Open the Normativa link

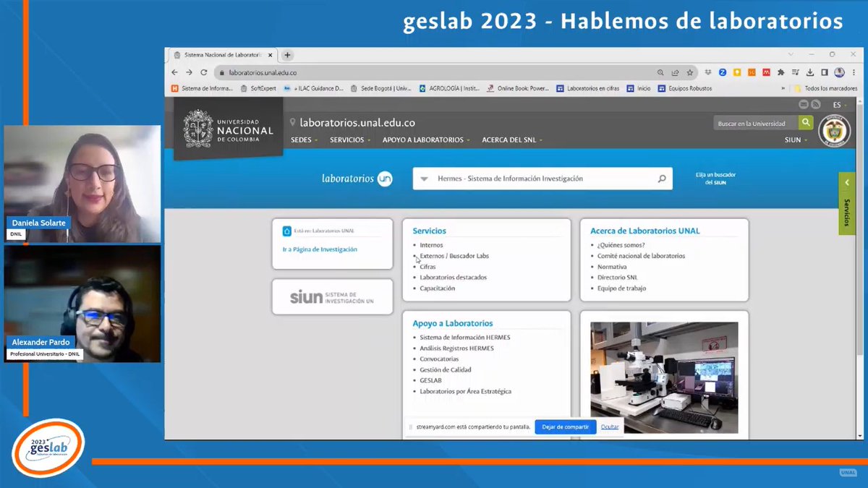[x=612, y=267]
